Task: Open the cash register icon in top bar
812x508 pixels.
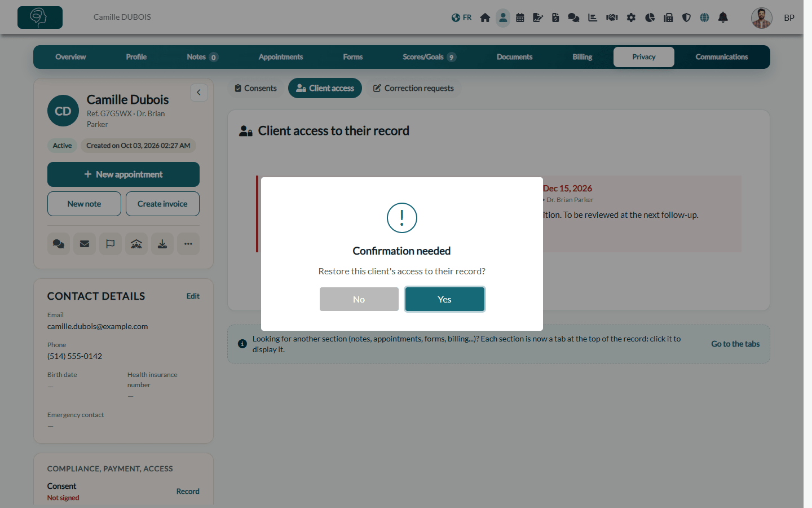Action: (668, 17)
